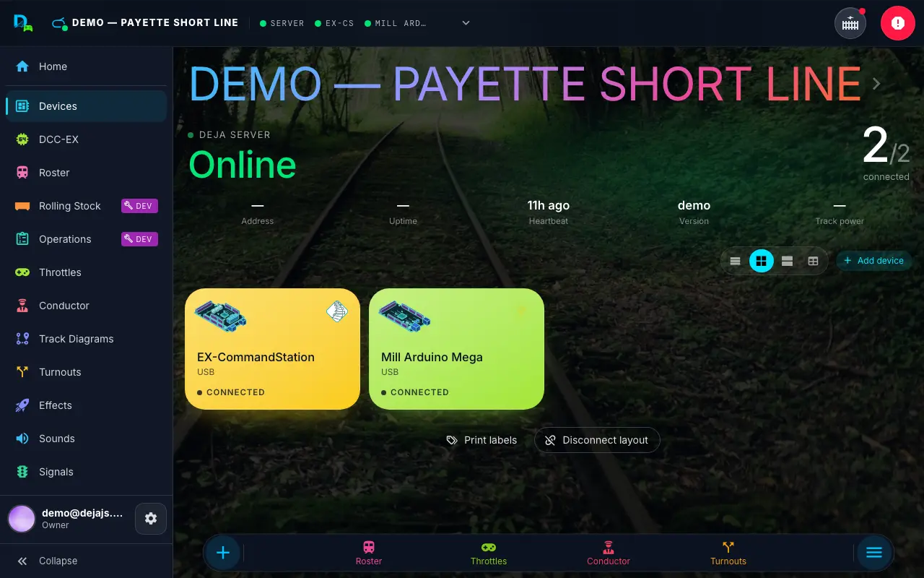Select the Conductor icon in bottom bar

click(x=609, y=547)
